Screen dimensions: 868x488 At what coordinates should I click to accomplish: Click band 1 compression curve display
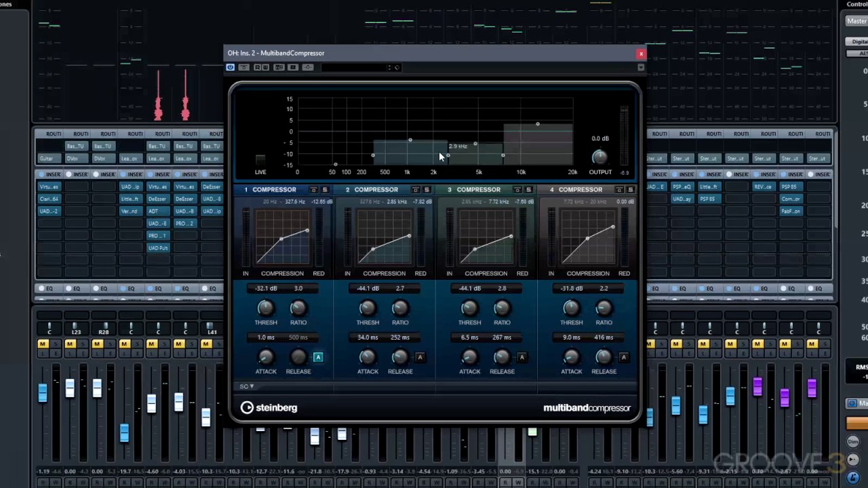tap(282, 237)
